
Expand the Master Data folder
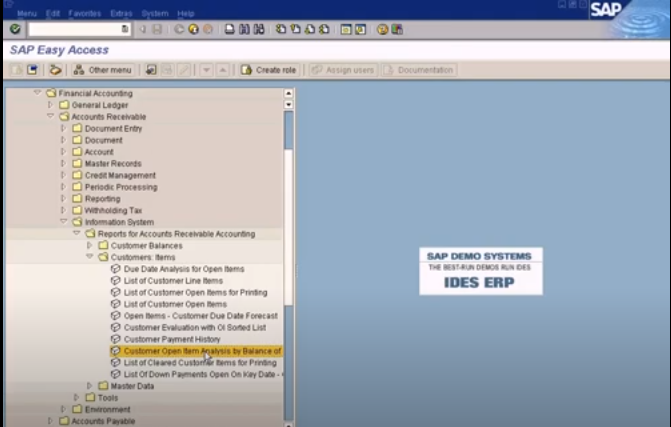[89, 385]
